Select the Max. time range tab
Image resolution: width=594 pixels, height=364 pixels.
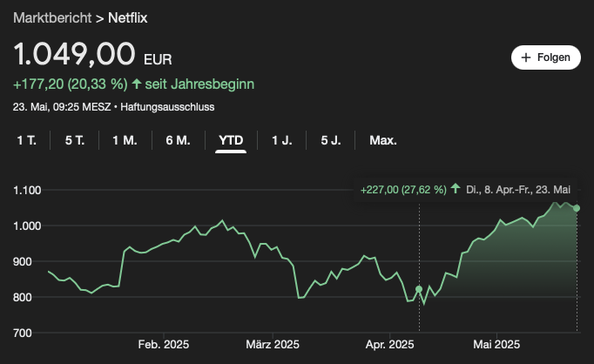[383, 140]
